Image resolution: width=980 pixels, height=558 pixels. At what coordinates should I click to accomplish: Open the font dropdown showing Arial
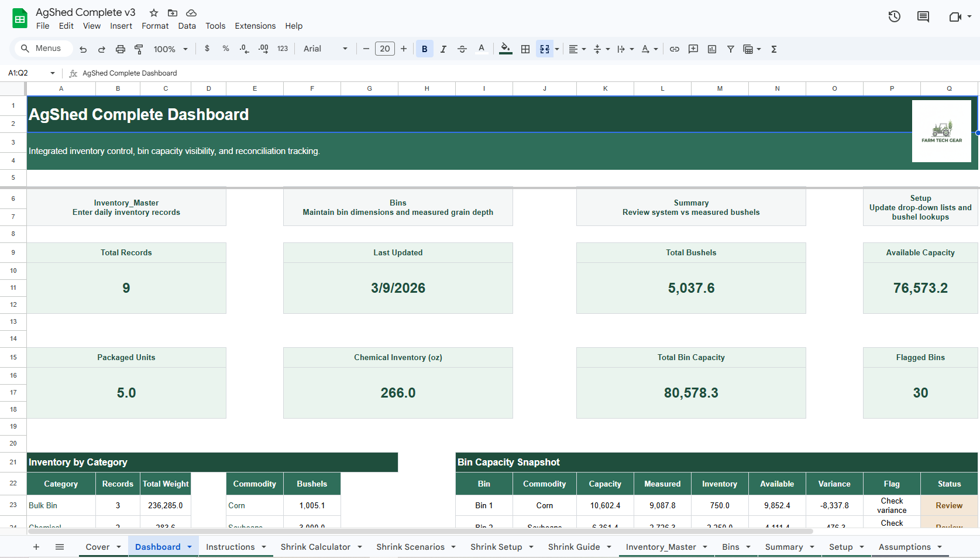tap(320, 49)
